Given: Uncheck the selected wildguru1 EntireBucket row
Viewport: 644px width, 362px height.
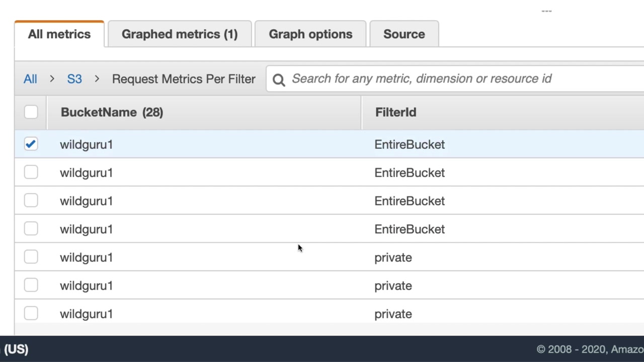Looking at the screenshot, I should click(31, 144).
